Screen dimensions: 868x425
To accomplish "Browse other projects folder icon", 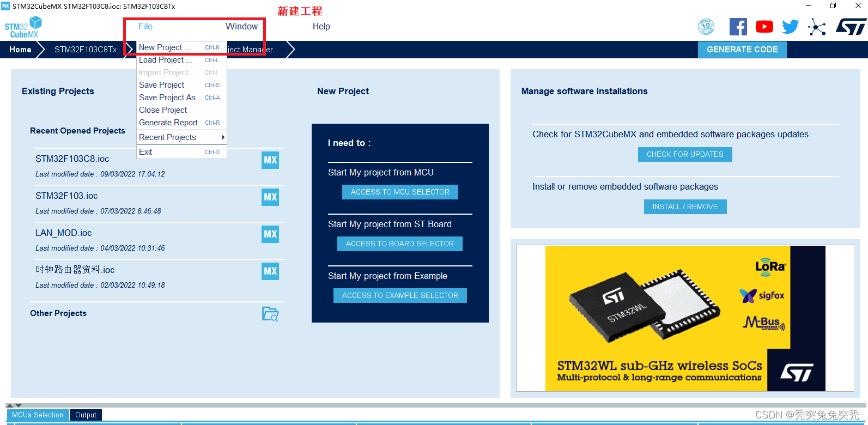I will point(270,314).
